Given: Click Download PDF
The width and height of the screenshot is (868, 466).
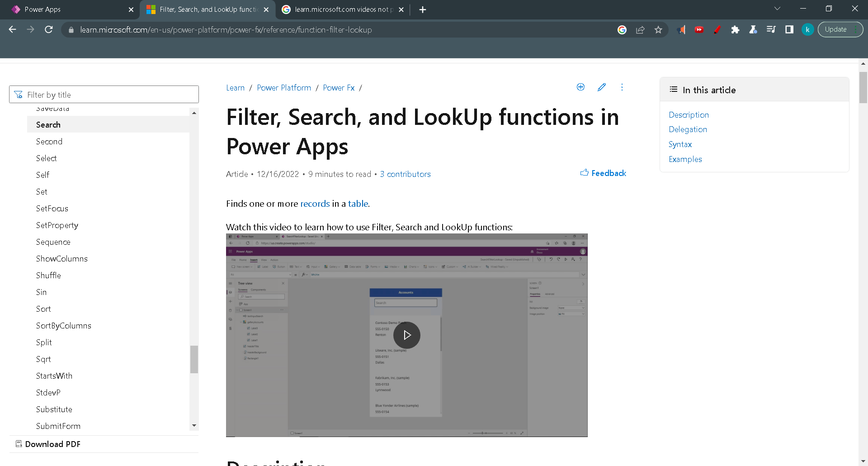Looking at the screenshot, I should pos(48,444).
